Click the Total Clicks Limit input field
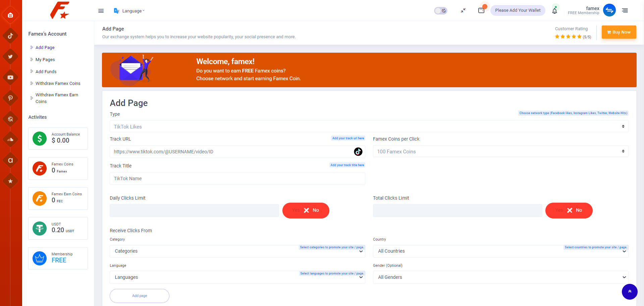Viewport: 644px width, 306px height. pyautogui.click(x=458, y=210)
